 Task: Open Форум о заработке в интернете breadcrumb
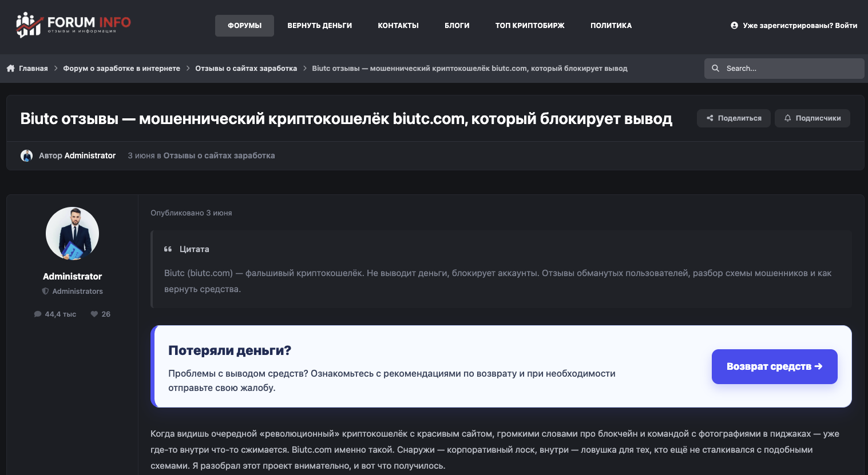tap(121, 69)
